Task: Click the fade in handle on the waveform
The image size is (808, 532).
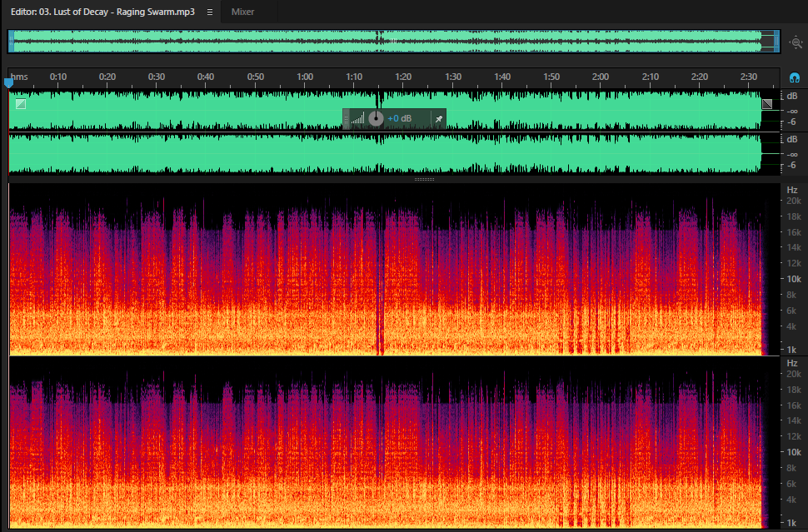Action: [21, 104]
